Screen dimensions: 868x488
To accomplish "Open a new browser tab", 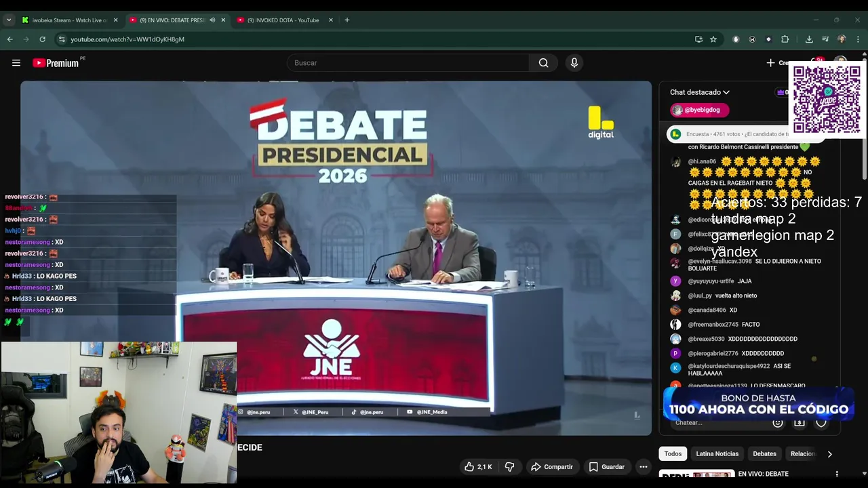I will (x=347, y=20).
